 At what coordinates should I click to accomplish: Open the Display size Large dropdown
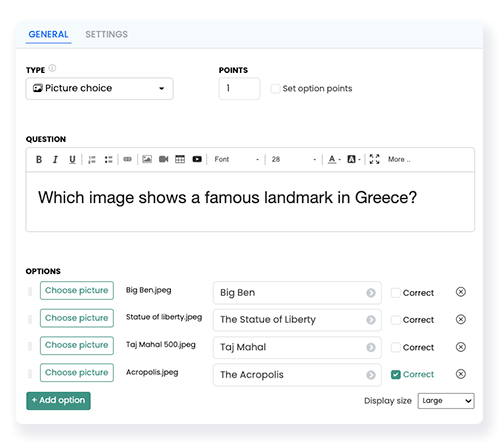tap(446, 401)
